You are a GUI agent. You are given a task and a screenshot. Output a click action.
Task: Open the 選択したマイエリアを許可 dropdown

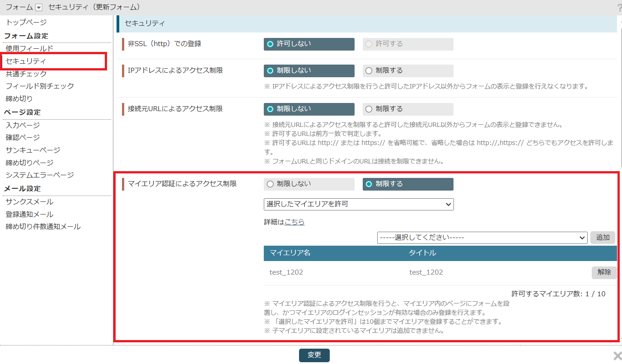pos(359,205)
